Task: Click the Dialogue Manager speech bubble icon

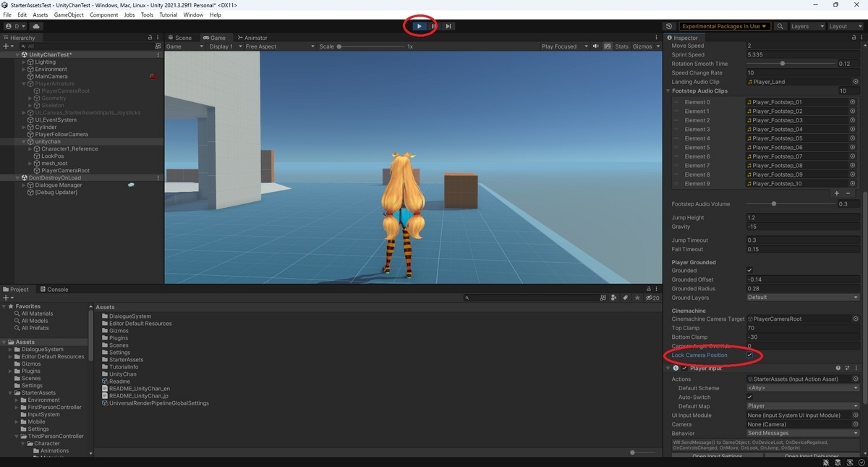Action: pos(132,185)
